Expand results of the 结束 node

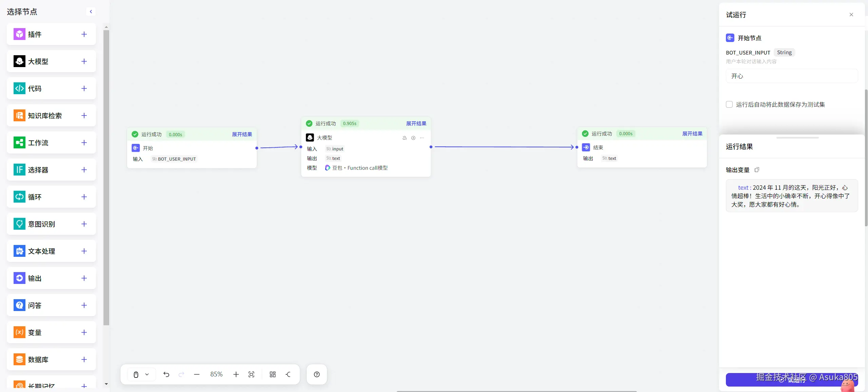tap(692, 134)
